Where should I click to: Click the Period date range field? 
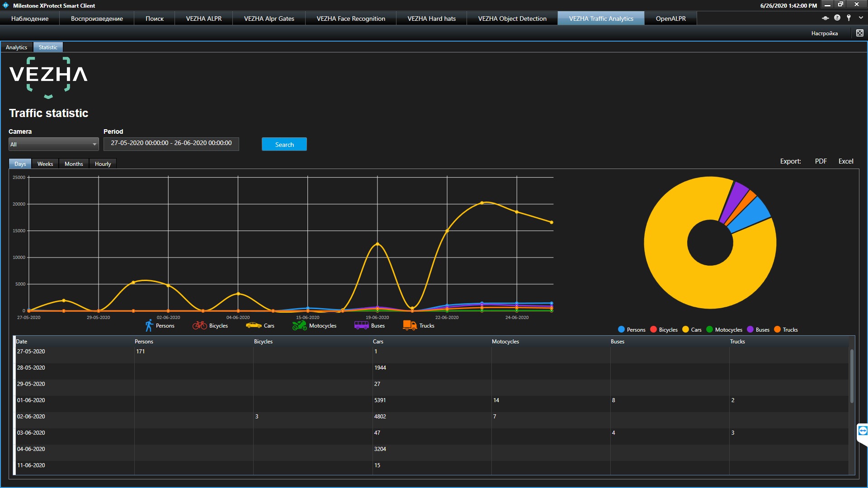171,143
